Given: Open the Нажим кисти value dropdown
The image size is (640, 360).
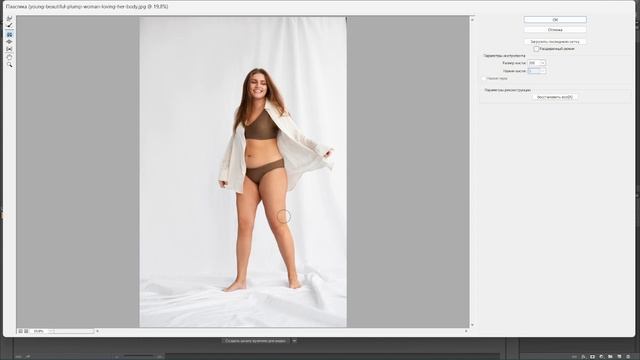Looking at the screenshot, I should 542,71.
